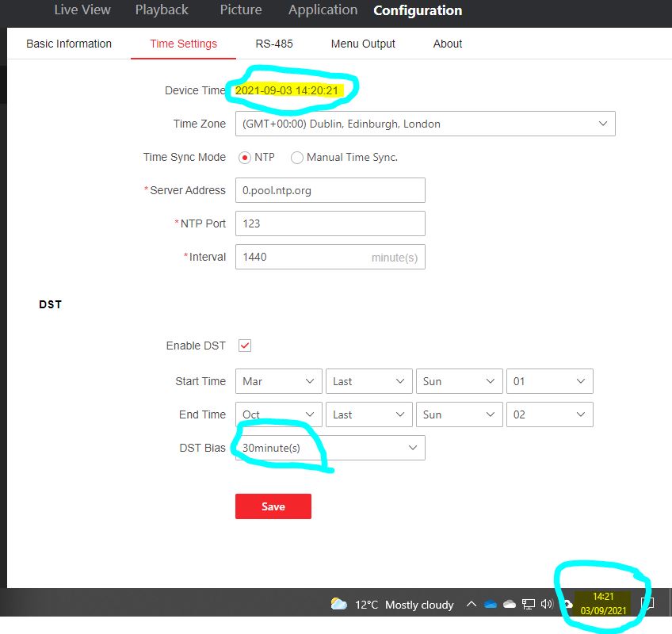672x634 pixels.
Task: Open the Action Center notification icon
Action: click(x=648, y=604)
